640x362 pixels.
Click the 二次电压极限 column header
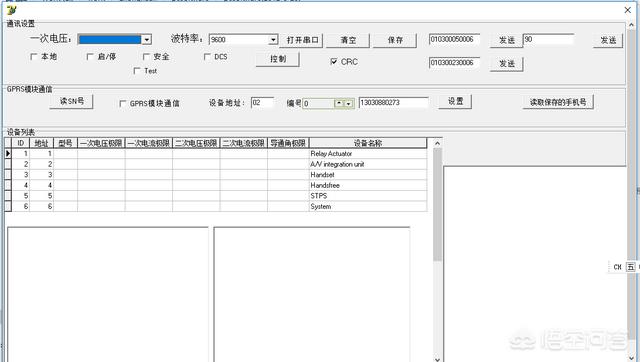click(x=196, y=143)
